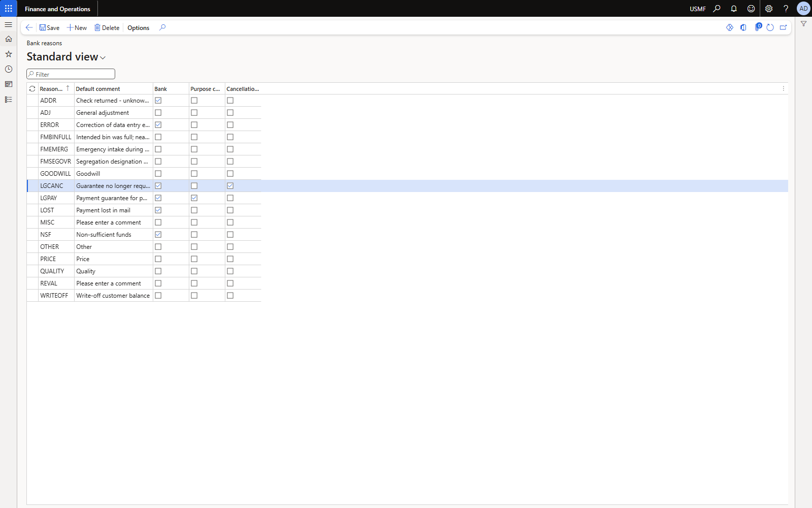This screenshot has height=508, width=812.
Task: Refresh grid icon in header row
Action: pos(32,88)
